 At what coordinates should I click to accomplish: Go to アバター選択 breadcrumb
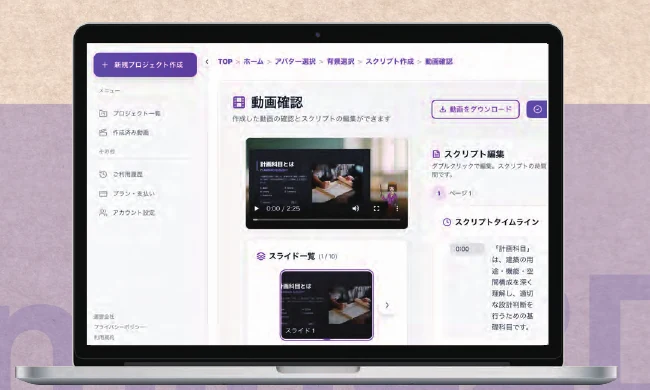tap(295, 61)
